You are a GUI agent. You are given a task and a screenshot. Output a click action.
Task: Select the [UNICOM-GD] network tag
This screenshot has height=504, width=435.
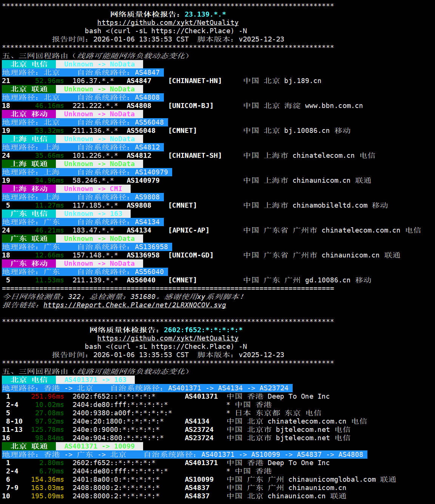click(191, 255)
